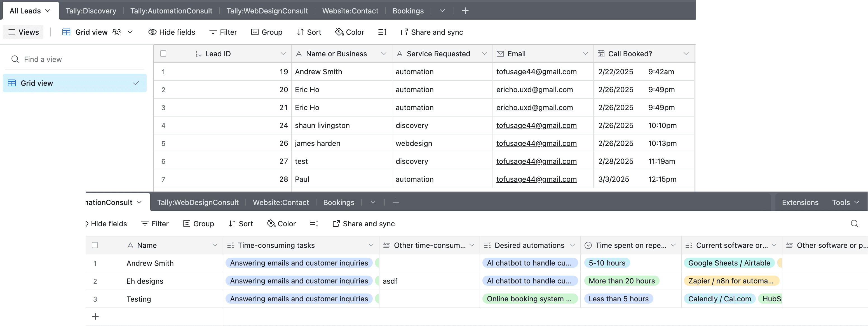The height and width of the screenshot is (326, 868).
Task: Click row height icon in lower toolbar
Action: tap(314, 223)
